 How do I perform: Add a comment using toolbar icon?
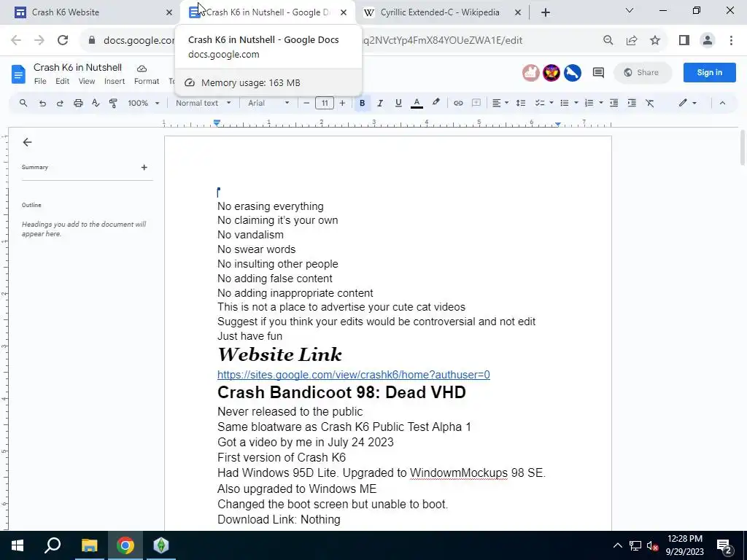click(476, 103)
